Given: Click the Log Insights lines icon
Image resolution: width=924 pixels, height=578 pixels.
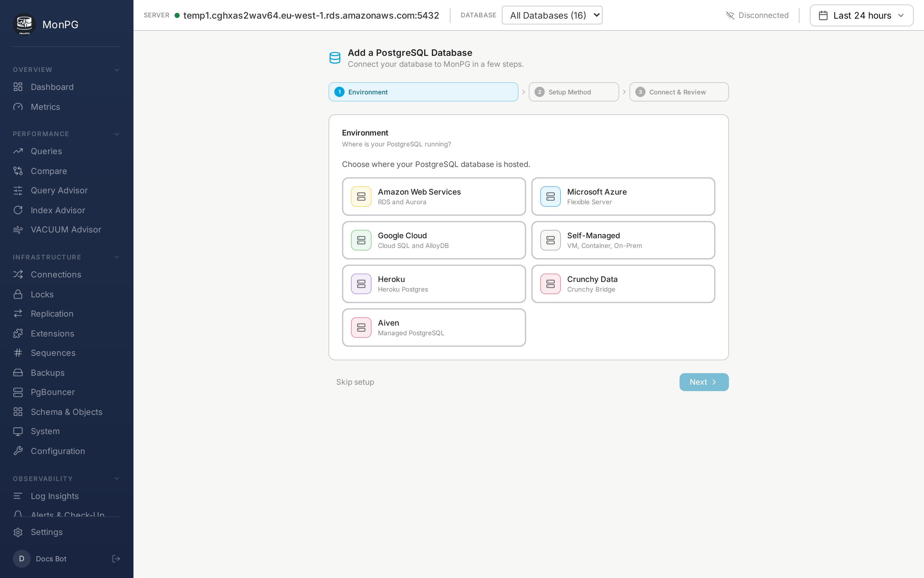Looking at the screenshot, I should tap(18, 496).
